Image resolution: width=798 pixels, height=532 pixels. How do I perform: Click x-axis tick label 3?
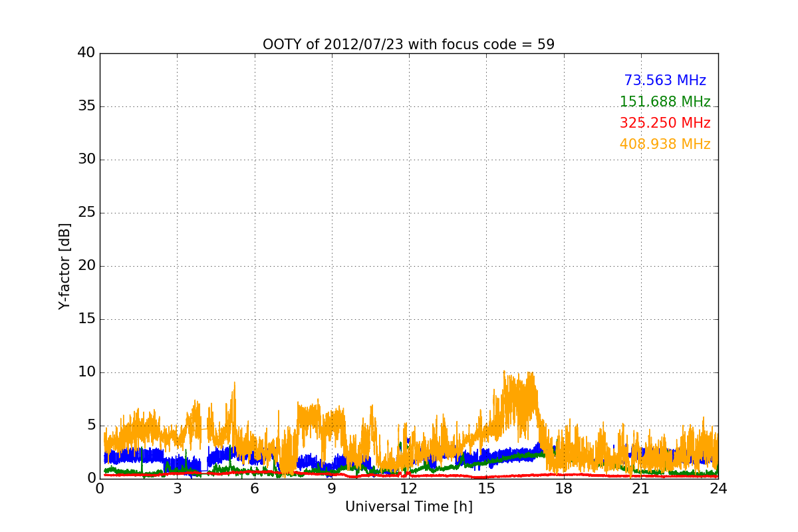[177, 488]
